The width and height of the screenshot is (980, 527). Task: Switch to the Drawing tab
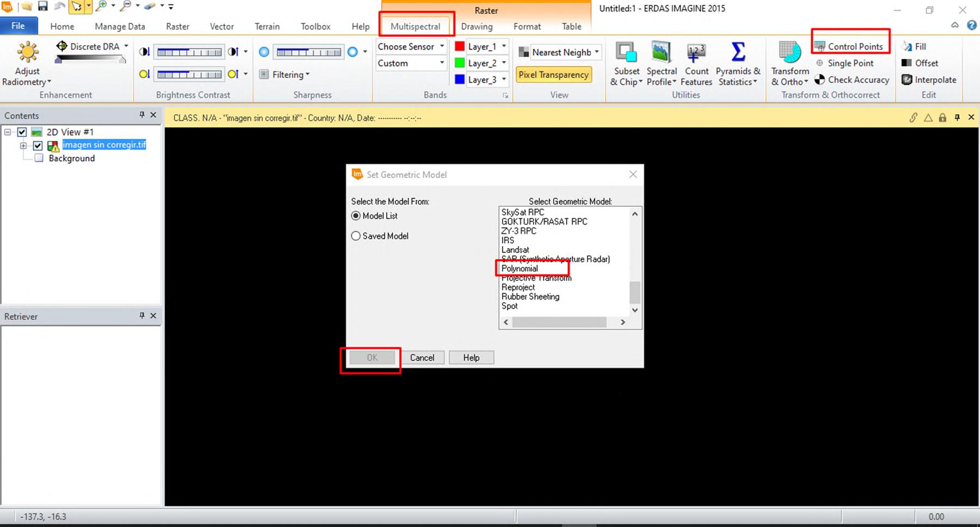(x=477, y=26)
